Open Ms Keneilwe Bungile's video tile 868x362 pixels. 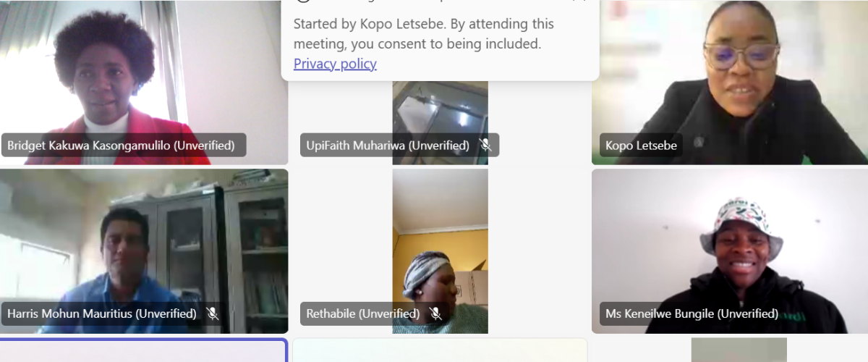(730, 251)
